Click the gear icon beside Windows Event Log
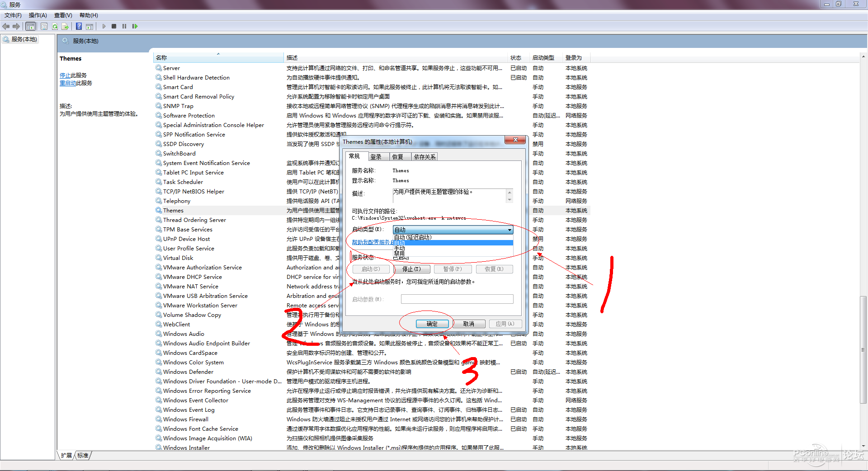 coord(159,410)
